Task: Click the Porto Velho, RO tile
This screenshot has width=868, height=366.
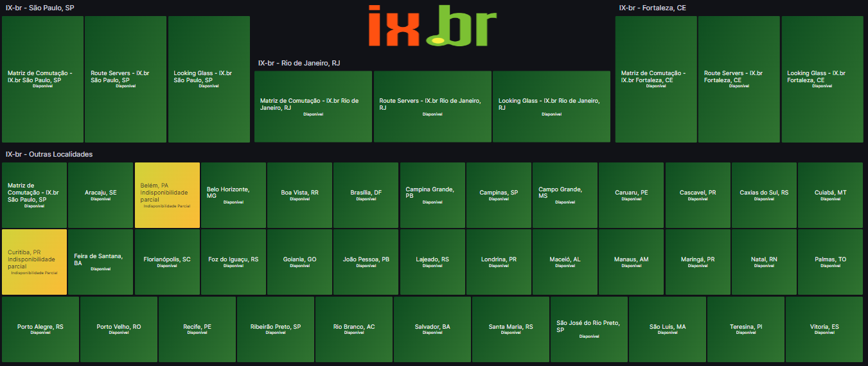Action: click(x=119, y=329)
